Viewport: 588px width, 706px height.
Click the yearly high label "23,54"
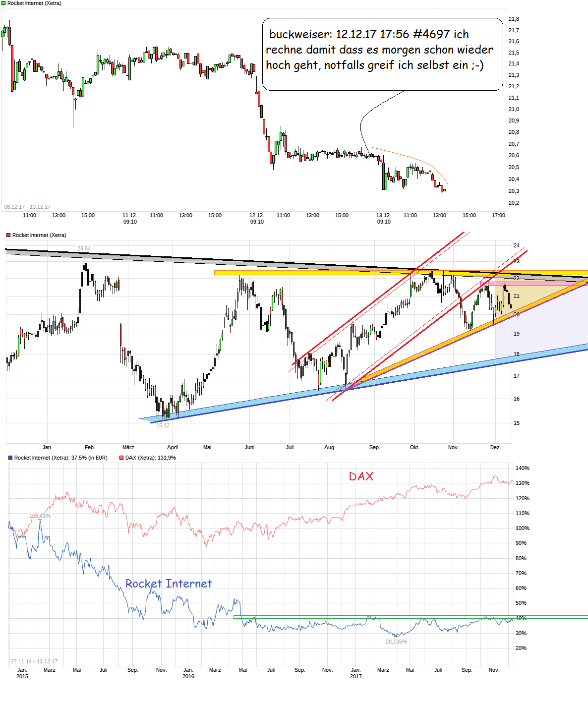84,248
